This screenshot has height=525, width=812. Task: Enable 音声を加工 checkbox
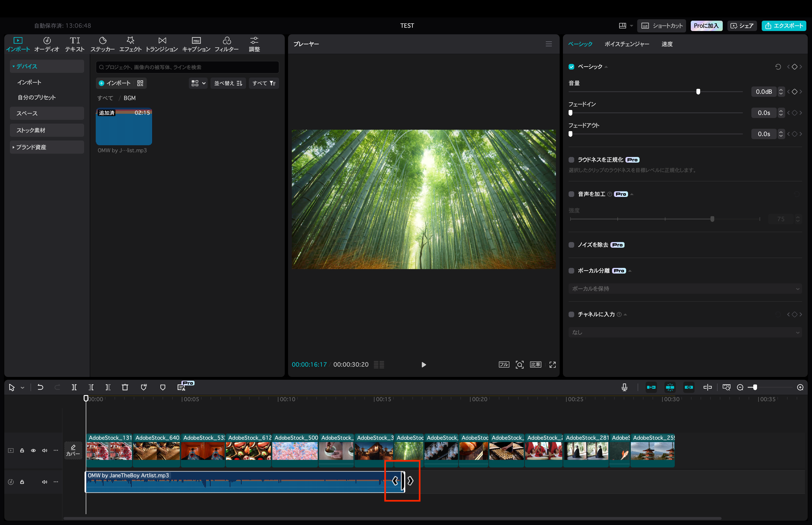tap(571, 194)
